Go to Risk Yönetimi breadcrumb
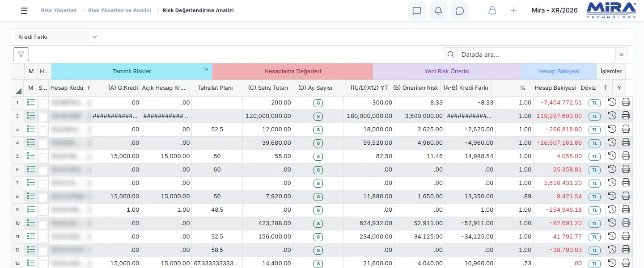644x268 pixels. [x=59, y=10]
